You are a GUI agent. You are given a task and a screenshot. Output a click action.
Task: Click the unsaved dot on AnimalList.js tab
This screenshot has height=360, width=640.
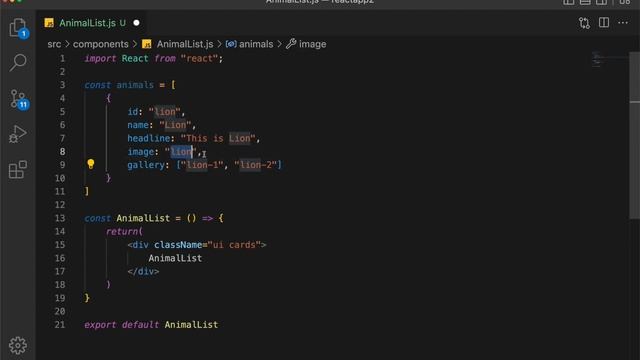coord(136,23)
